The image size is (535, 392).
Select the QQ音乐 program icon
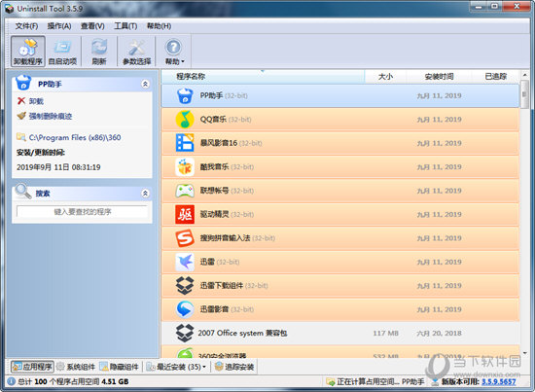point(185,120)
